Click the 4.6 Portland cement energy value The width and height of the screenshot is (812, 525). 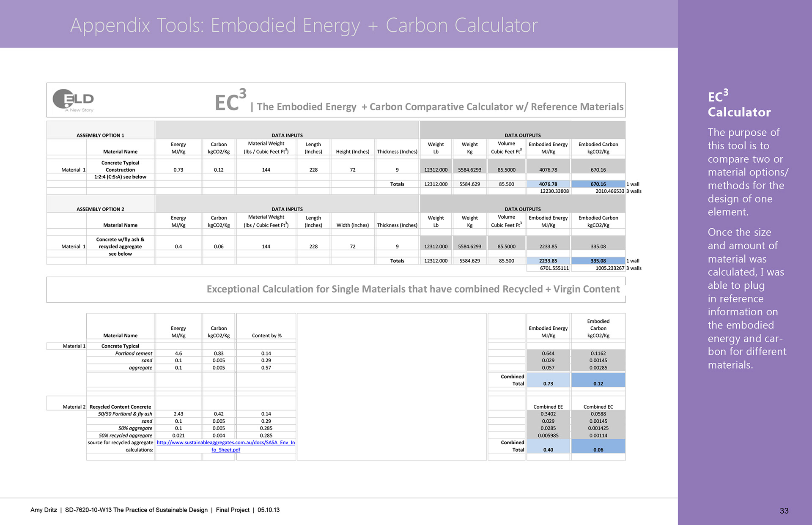tap(178, 353)
